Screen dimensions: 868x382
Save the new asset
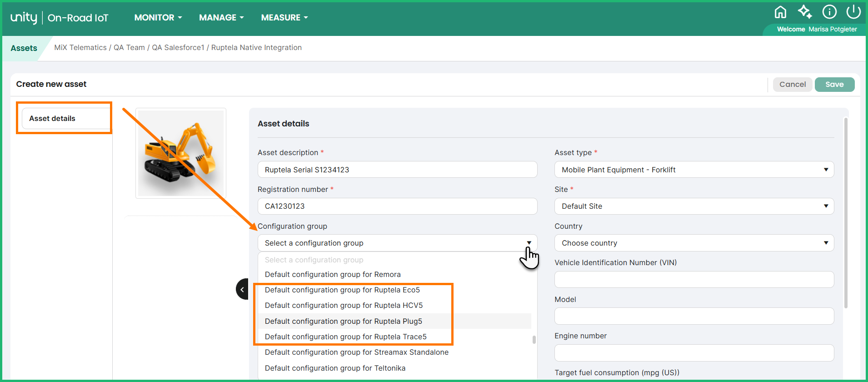(834, 85)
